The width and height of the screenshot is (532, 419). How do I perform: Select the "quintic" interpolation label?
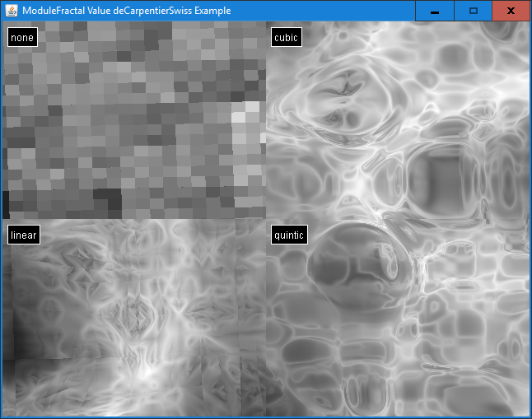point(289,235)
